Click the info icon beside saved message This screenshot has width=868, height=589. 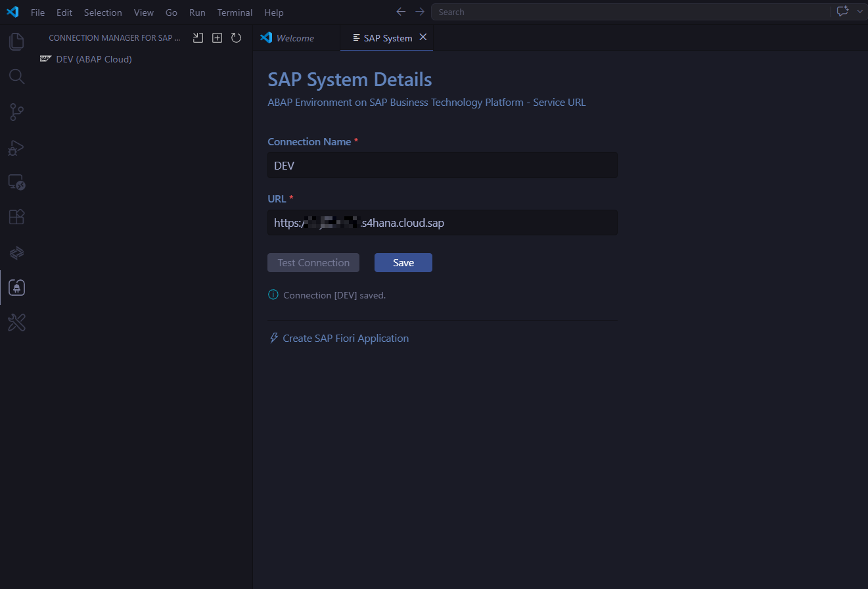click(x=273, y=294)
